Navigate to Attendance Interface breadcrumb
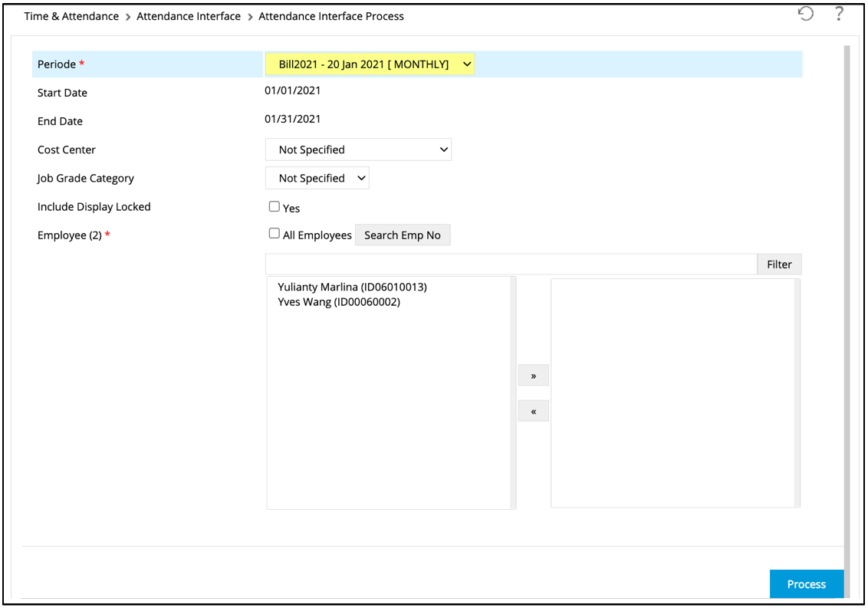The width and height of the screenshot is (868, 608). 189,16
